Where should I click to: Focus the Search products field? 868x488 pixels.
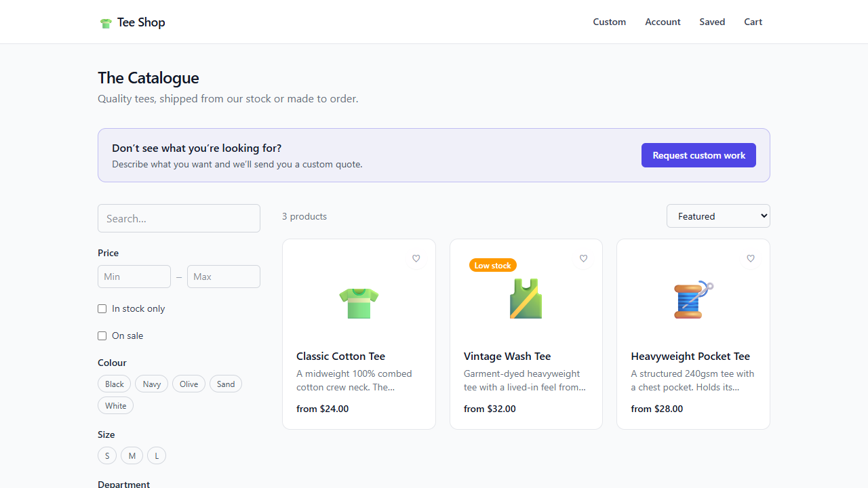click(x=179, y=218)
